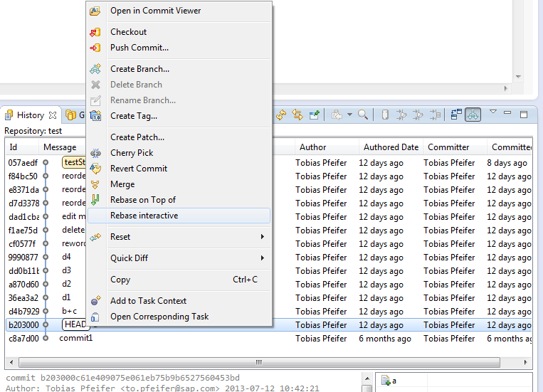The width and height of the screenshot is (543, 392).
Task: Click the Find (magnifier) toolbar icon
Action: coord(363,115)
